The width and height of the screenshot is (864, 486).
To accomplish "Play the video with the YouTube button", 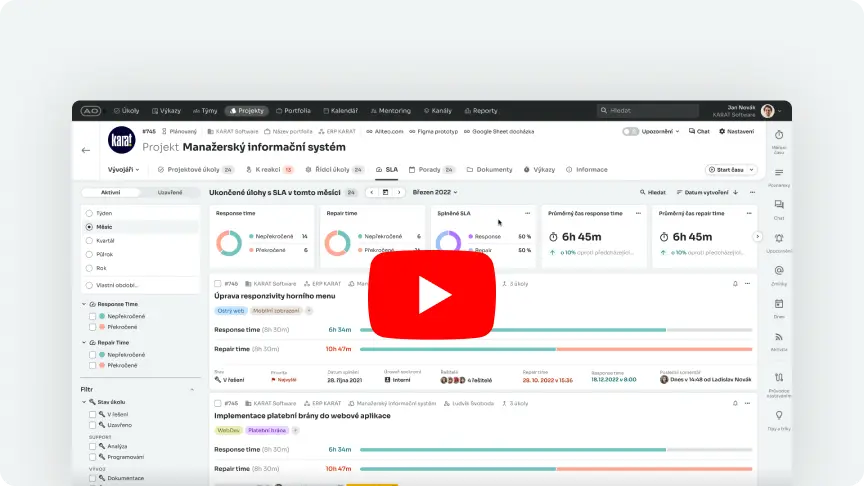I will 432,293.
